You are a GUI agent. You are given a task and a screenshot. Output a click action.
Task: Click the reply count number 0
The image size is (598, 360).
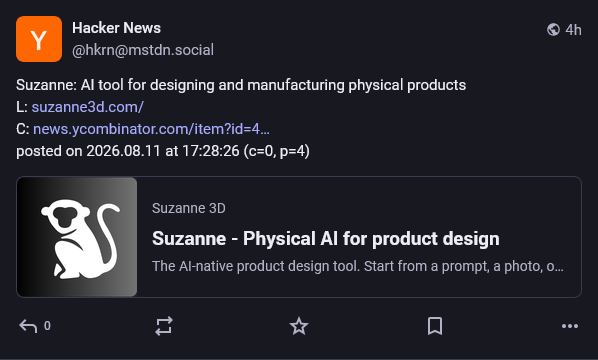pyautogui.click(x=47, y=326)
